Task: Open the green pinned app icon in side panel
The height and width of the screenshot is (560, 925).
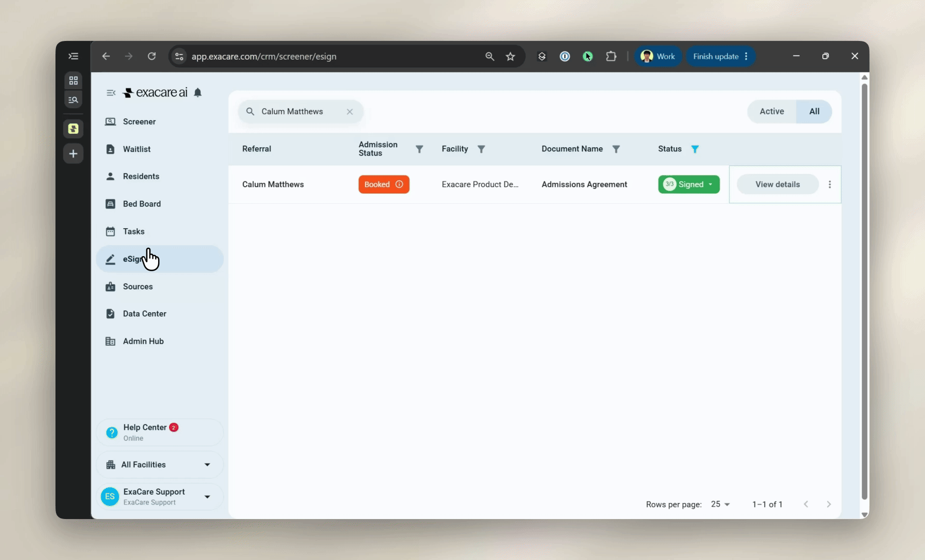Action: point(74,129)
